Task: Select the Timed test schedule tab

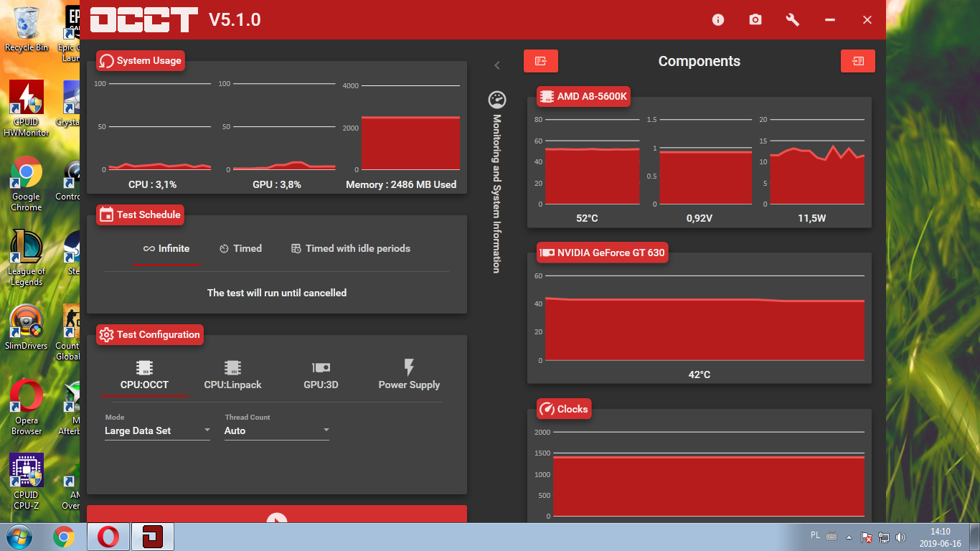Action: point(240,249)
